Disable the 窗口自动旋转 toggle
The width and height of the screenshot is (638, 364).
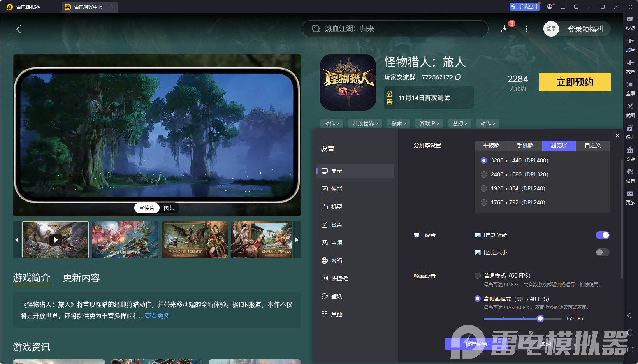pyautogui.click(x=602, y=235)
